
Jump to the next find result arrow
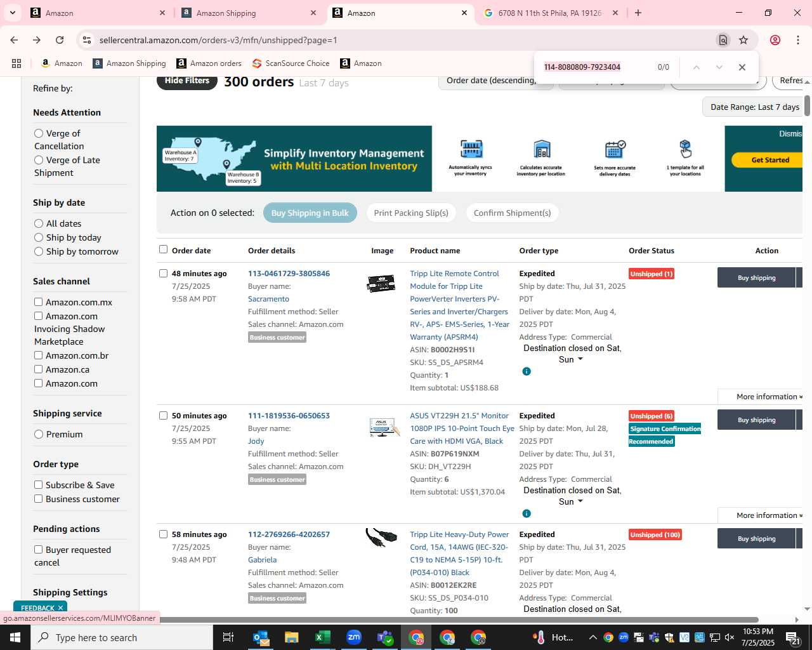tap(719, 67)
